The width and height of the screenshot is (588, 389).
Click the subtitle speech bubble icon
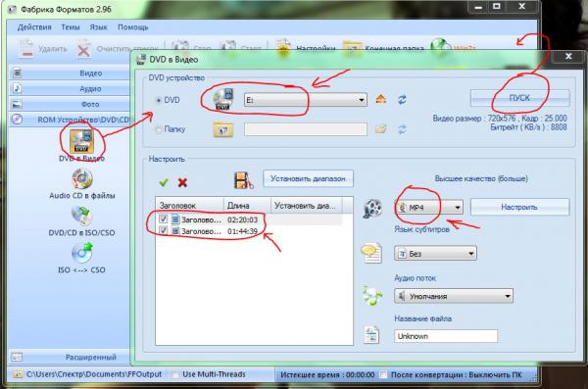click(x=371, y=253)
